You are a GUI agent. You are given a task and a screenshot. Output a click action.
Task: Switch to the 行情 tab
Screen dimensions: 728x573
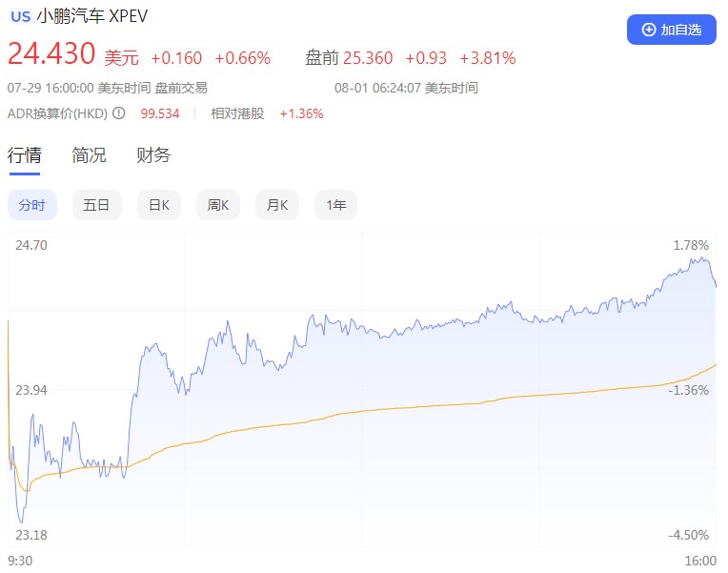[x=24, y=155]
